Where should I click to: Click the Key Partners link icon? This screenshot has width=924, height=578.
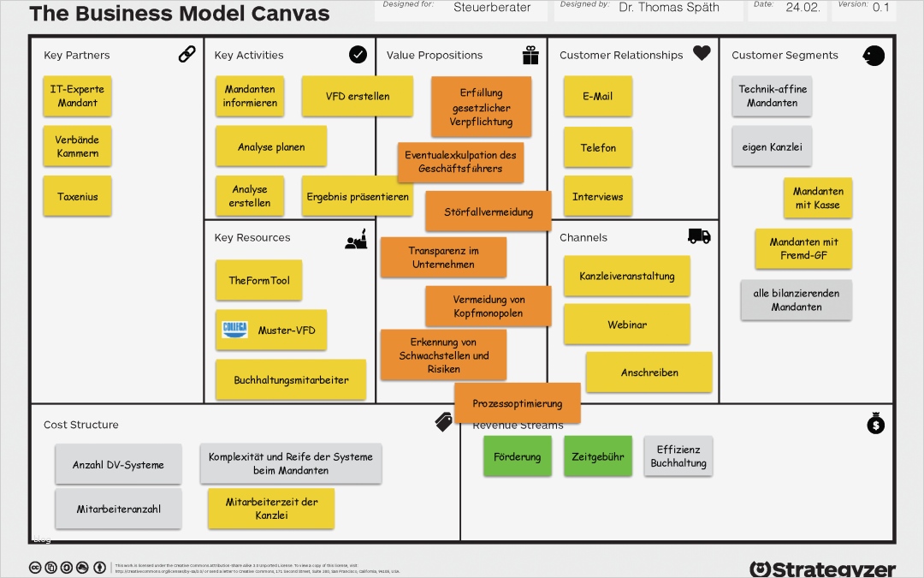click(x=187, y=54)
